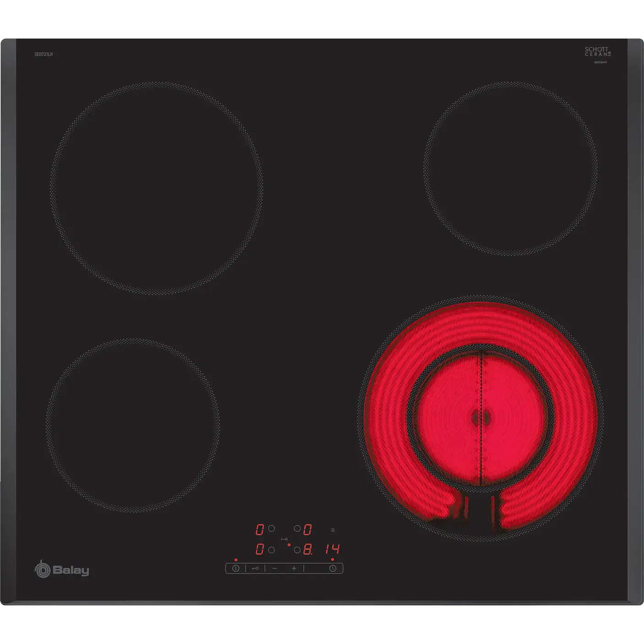Select the rear-right zone selector circle

[297, 529]
